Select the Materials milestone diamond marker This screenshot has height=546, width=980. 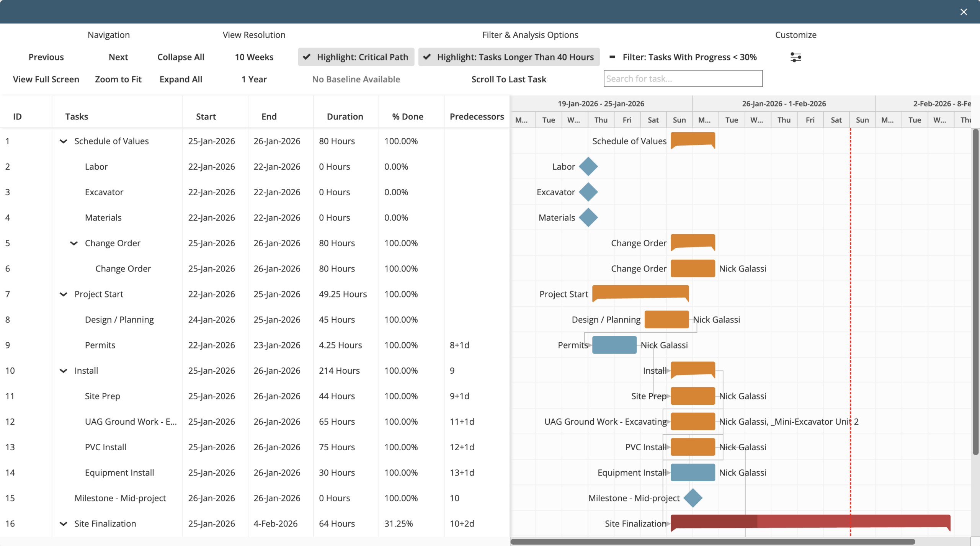pos(588,217)
